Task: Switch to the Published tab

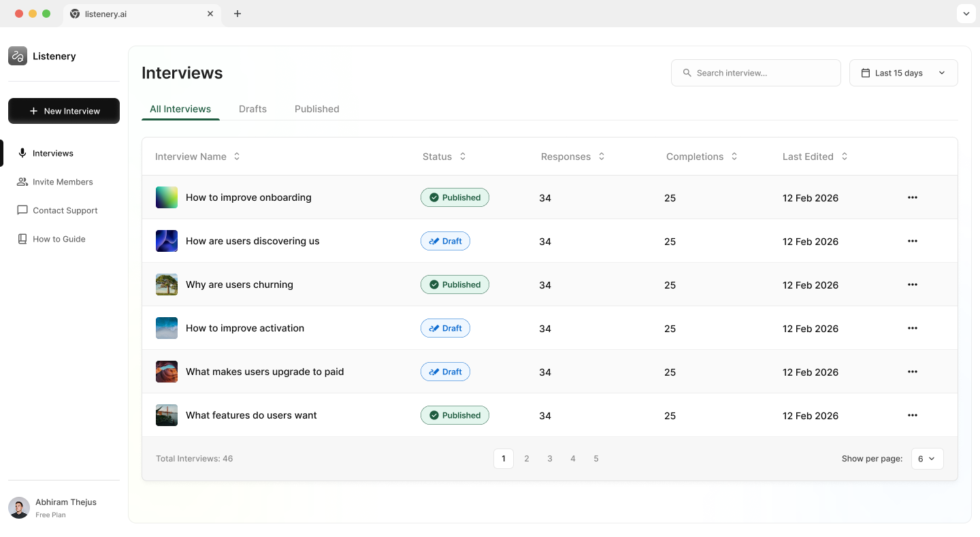Action: tap(316, 109)
